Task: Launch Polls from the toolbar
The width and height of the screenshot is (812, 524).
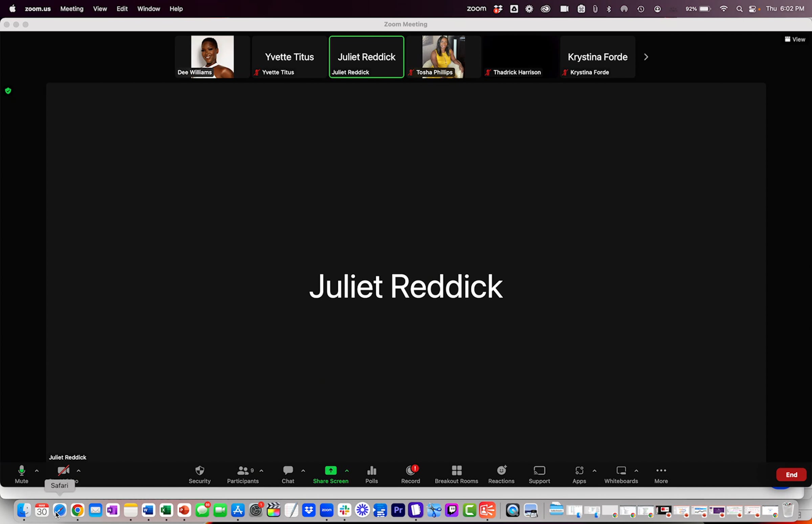Action: tap(371, 471)
